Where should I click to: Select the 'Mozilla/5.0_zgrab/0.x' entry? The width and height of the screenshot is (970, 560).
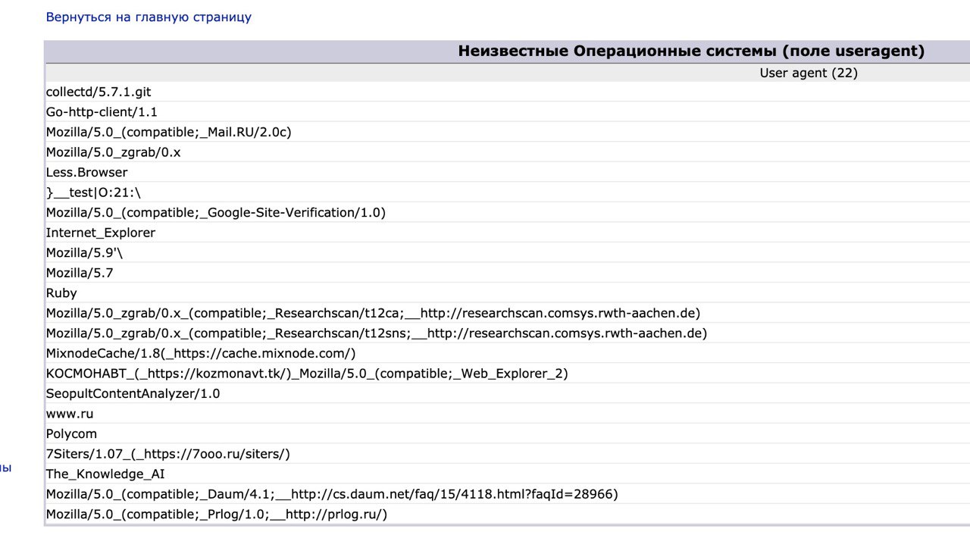coord(508,152)
